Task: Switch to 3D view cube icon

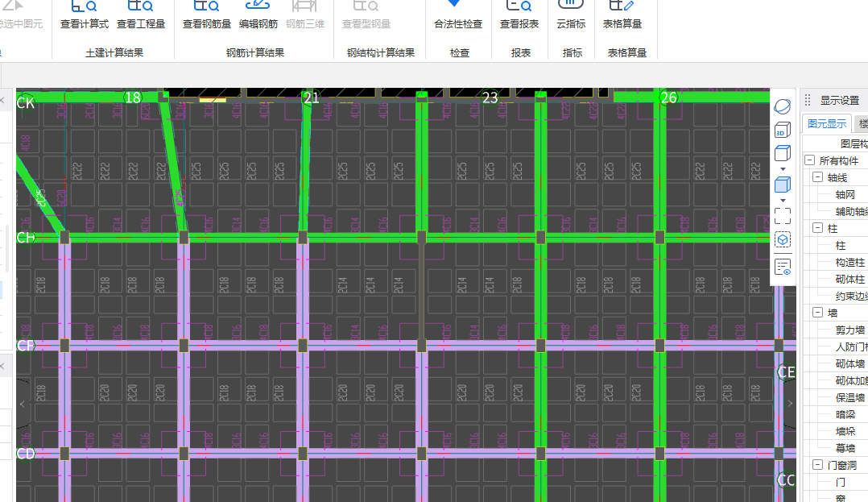Action: click(782, 131)
